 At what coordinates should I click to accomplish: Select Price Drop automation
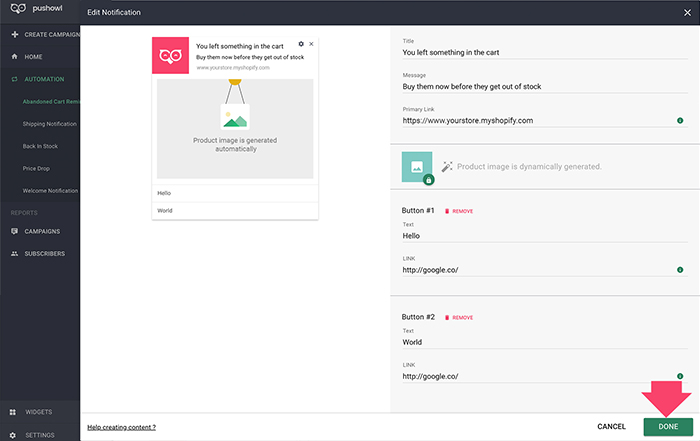[36, 169]
